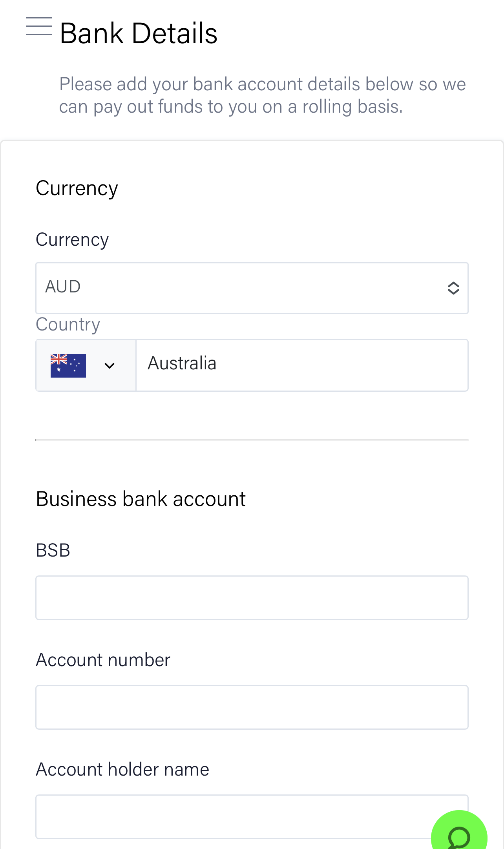Click the large Currency section heading
This screenshot has width=504, height=849.
[77, 188]
